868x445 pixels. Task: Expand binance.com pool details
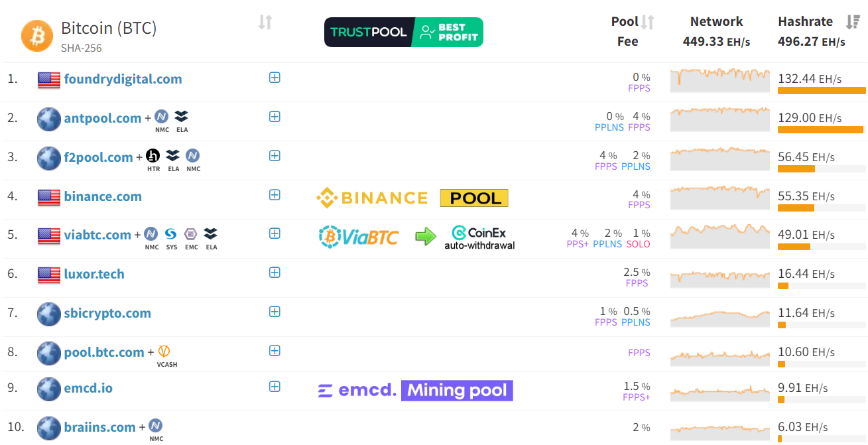274,195
